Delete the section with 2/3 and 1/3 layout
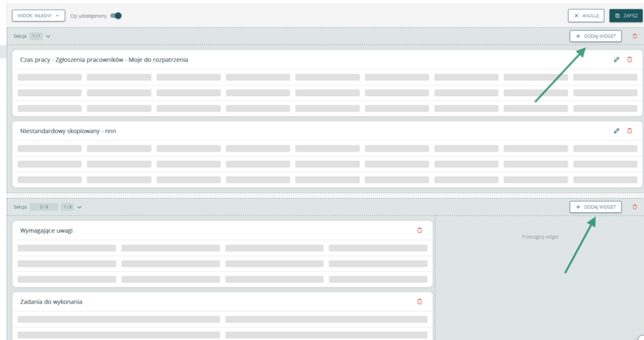644x340 pixels. pyautogui.click(x=634, y=207)
